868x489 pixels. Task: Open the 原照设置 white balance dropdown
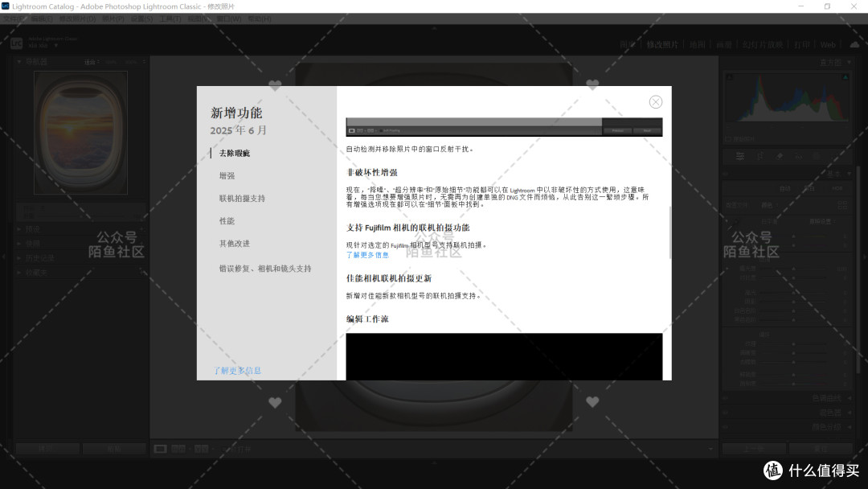[x=822, y=221]
